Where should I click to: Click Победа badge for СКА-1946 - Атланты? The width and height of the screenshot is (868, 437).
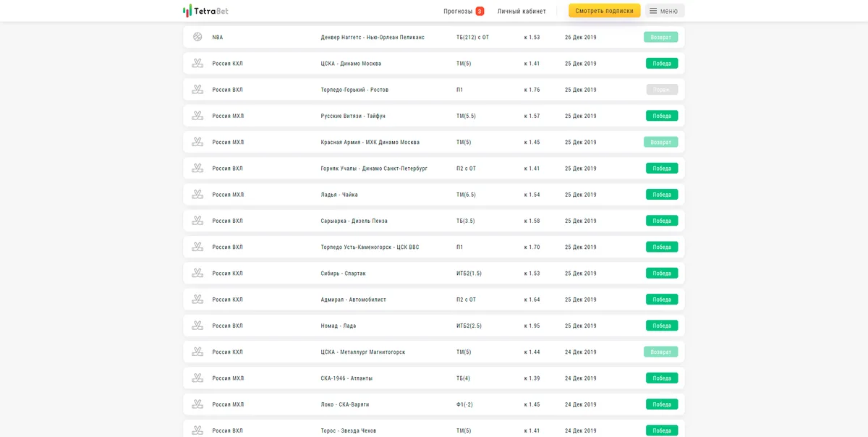click(x=662, y=378)
